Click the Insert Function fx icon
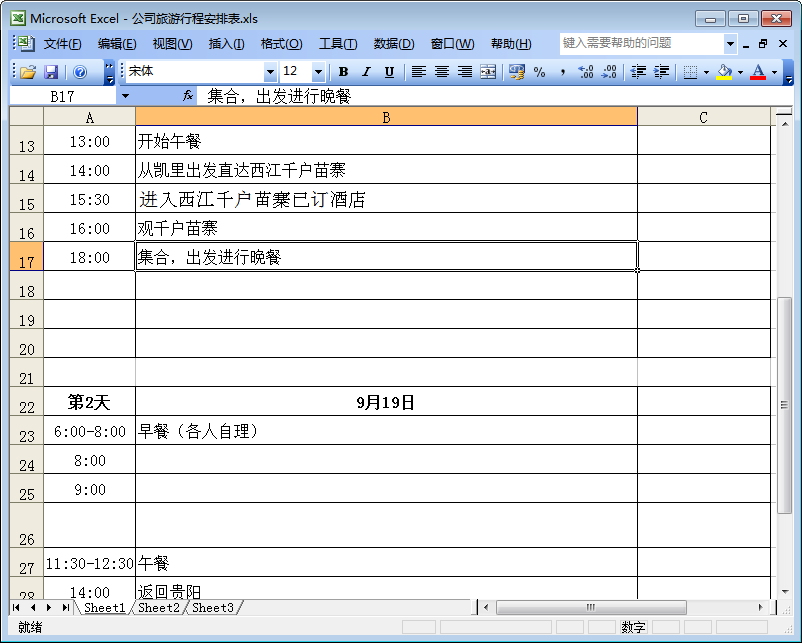This screenshot has width=802, height=643. click(x=188, y=95)
